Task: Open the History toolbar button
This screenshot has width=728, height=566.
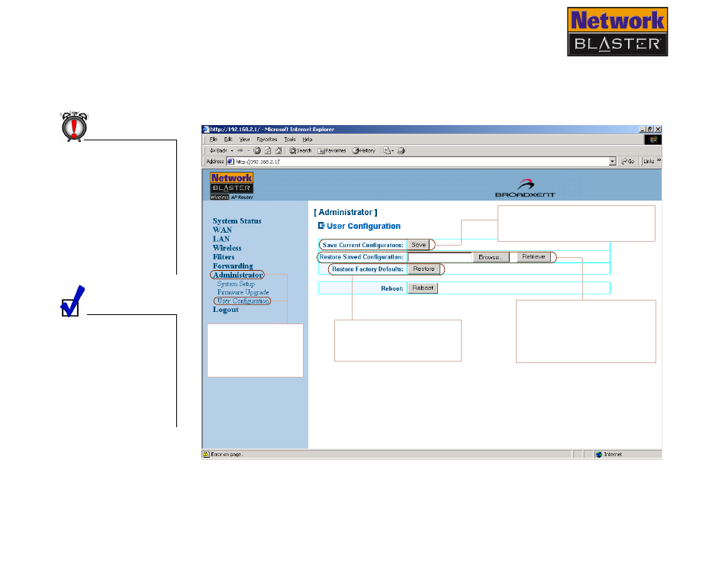Action: pyautogui.click(x=363, y=151)
